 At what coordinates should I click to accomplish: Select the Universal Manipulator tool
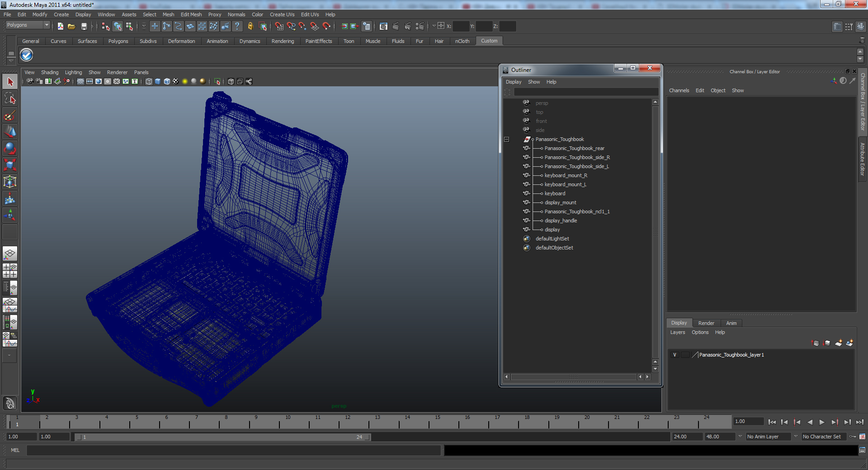pos(10,182)
